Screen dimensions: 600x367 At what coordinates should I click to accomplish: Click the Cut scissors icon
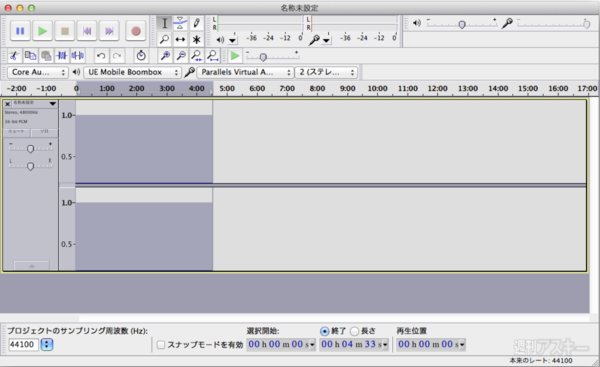click(14, 56)
